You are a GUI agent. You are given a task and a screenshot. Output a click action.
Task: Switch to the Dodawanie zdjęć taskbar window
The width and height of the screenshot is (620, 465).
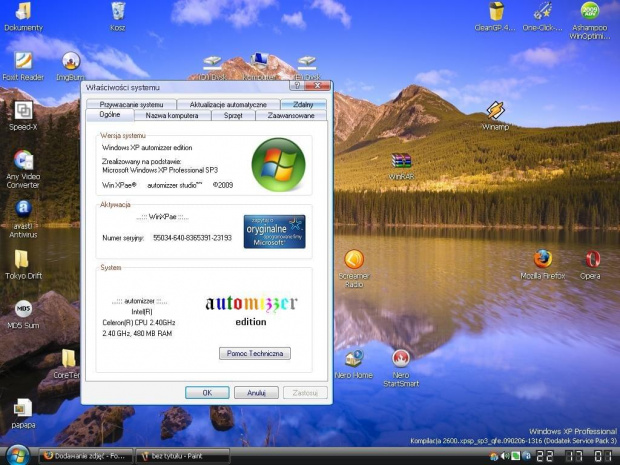point(86,456)
